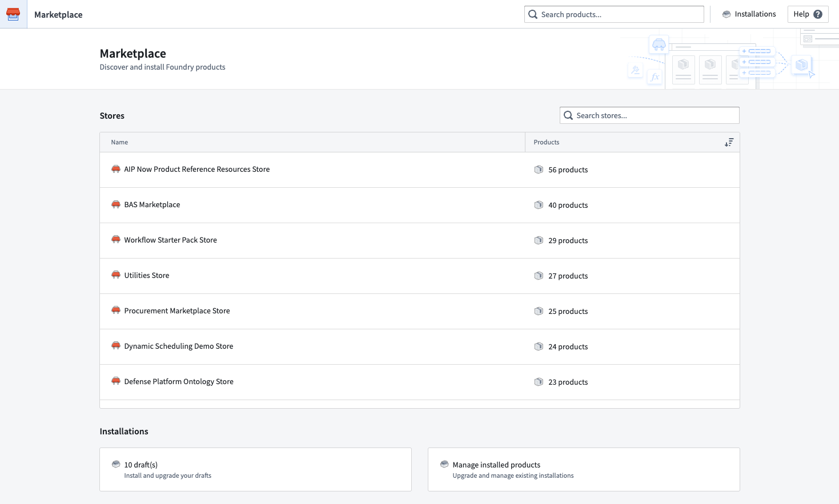Click the 56 products text
The width and height of the screenshot is (839, 504).
[x=568, y=170]
